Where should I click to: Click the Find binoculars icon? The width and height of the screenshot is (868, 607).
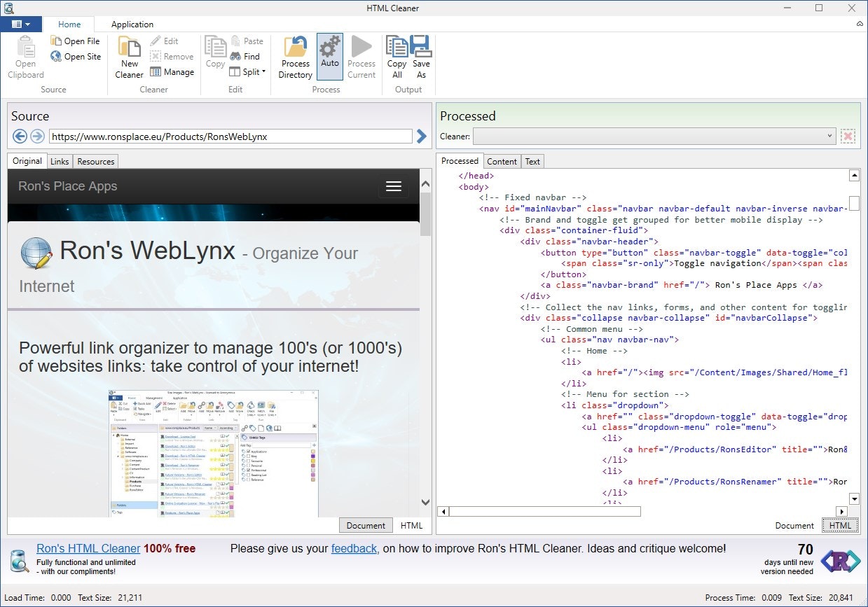tap(237, 57)
